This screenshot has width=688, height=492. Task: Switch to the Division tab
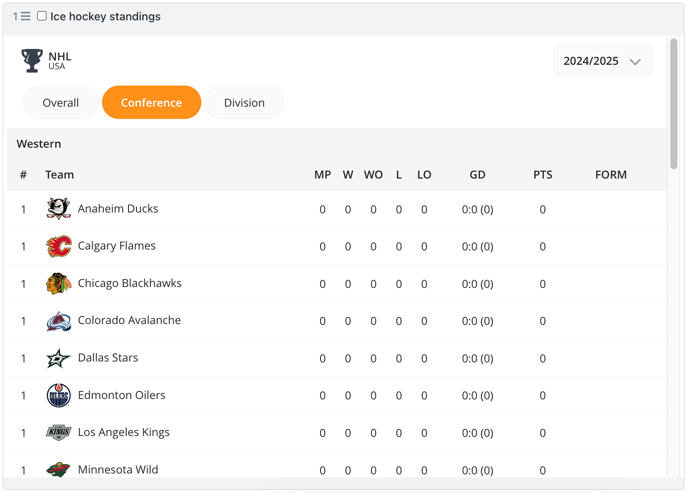(x=244, y=103)
